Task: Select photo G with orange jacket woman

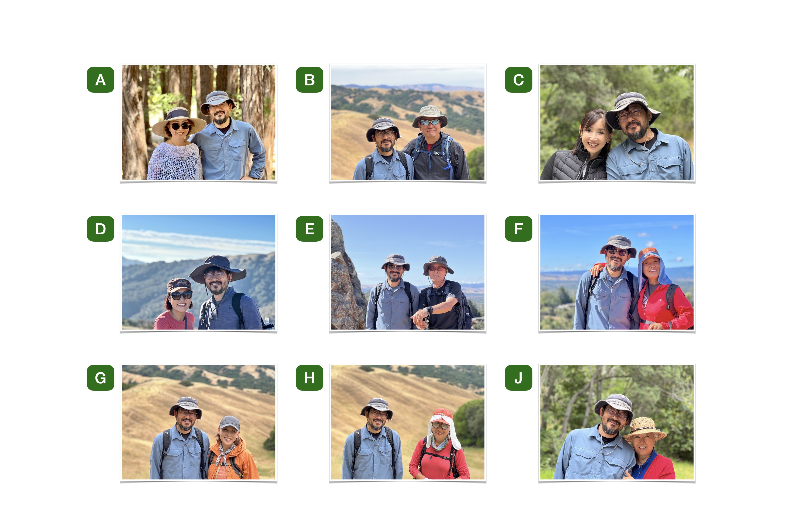Action: tap(199, 422)
